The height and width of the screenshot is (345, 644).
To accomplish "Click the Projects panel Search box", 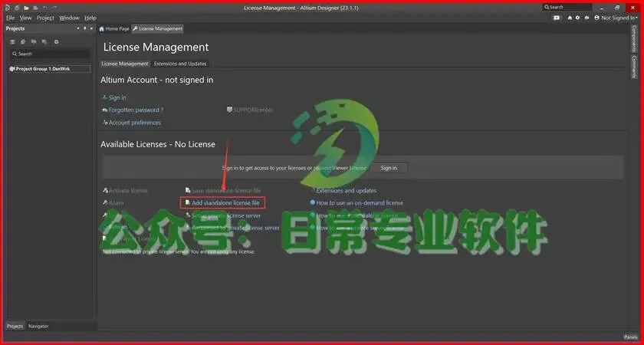I will [50, 54].
